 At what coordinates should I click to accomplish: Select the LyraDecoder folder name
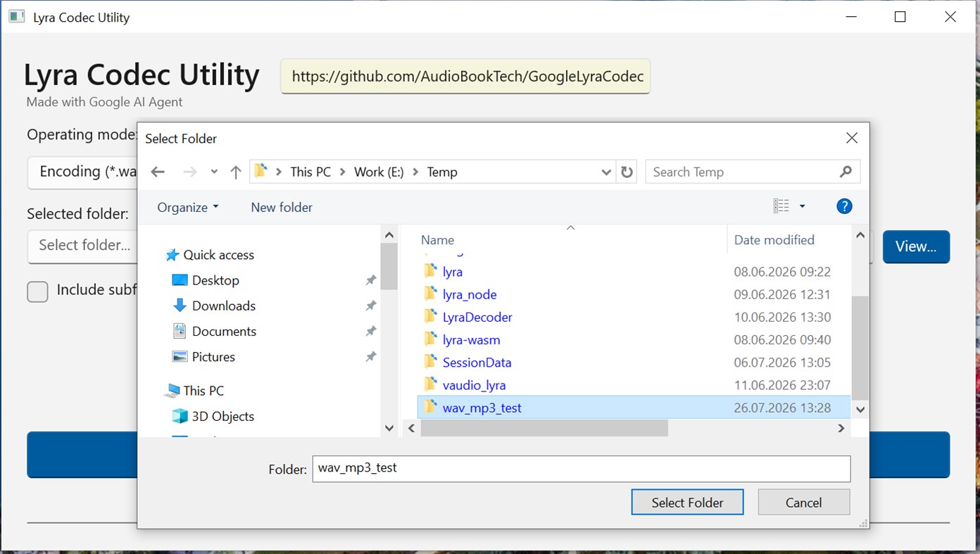click(x=477, y=317)
